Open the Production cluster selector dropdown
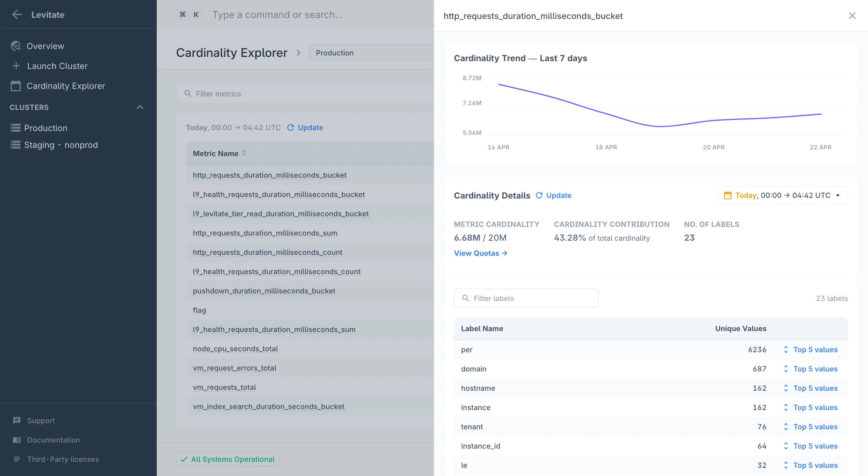The height and width of the screenshot is (476, 868). pyautogui.click(x=371, y=52)
